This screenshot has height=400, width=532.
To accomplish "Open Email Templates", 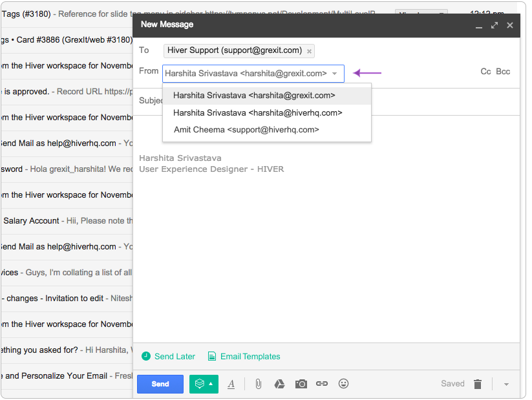I will [x=250, y=356].
